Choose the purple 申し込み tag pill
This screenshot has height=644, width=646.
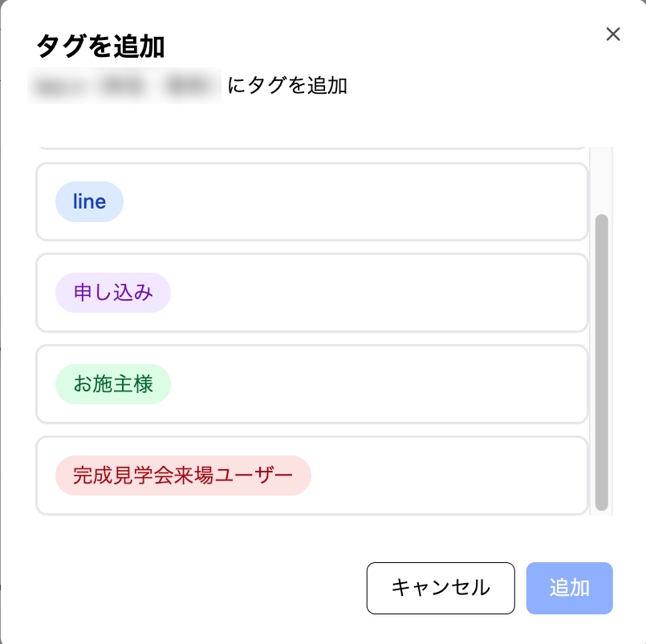[113, 293]
